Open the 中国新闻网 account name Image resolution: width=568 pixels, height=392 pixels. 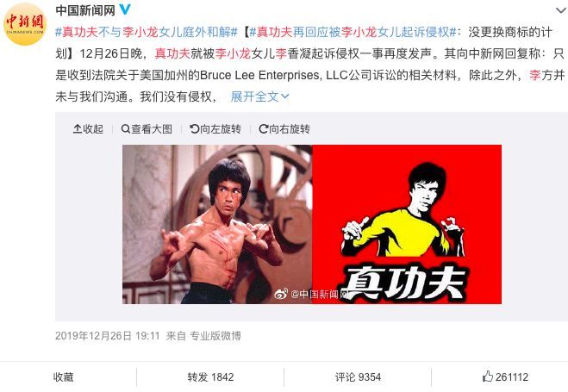tap(85, 10)
